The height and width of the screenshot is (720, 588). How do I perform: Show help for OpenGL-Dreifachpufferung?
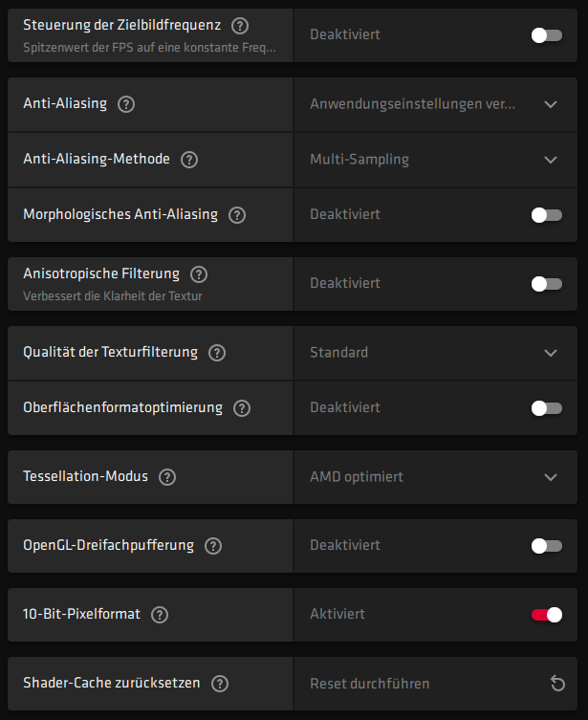[213, 546]
